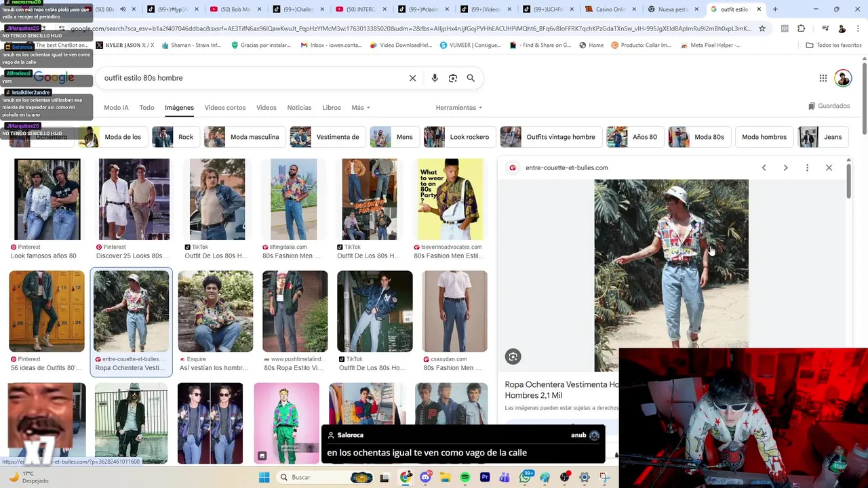868x488 pixels.
Task: Open Chrome extensions puzzle icon
Action: click(x=801, y=28)
